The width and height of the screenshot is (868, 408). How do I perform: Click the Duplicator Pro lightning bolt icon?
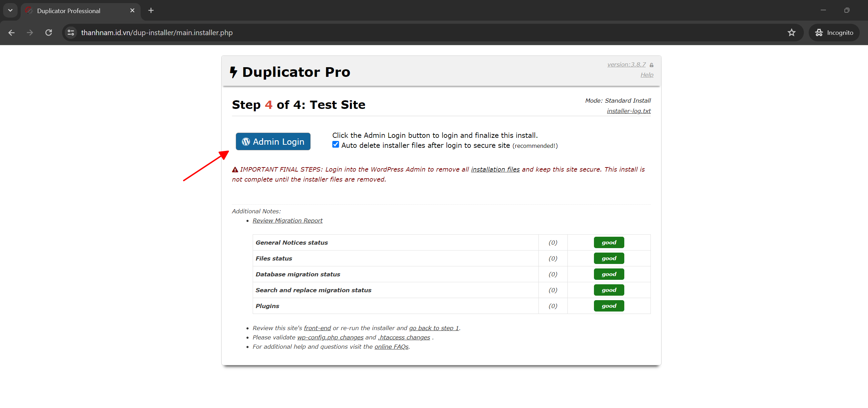pyautogui.click(x=233, y=72)
